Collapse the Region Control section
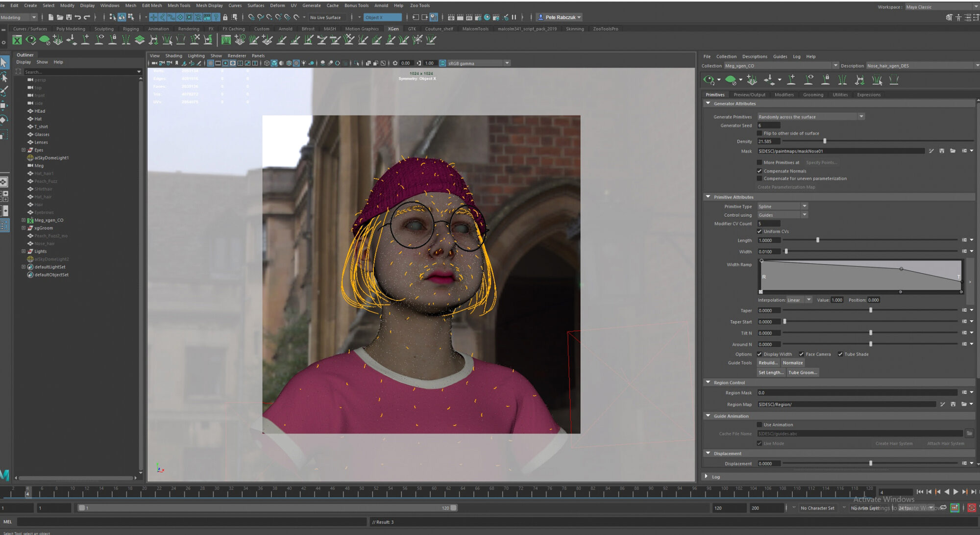 708,382
